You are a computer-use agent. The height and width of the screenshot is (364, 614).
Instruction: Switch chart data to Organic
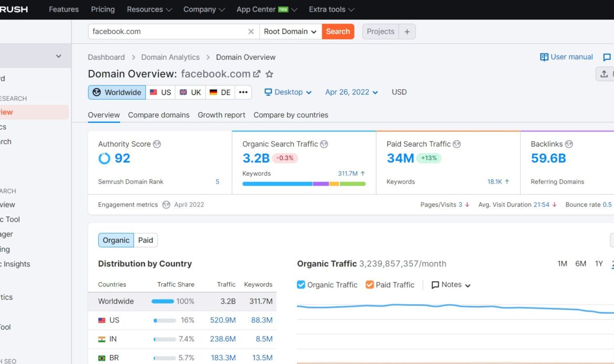pos(116,240)
